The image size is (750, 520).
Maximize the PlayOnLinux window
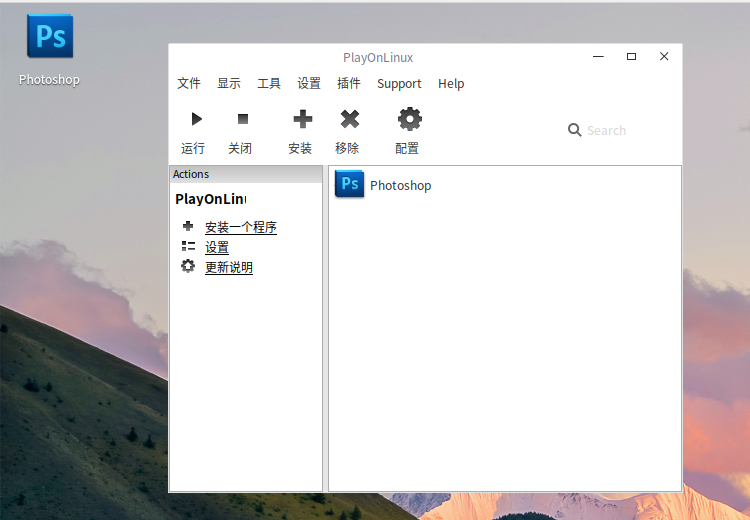coord(631,56)
